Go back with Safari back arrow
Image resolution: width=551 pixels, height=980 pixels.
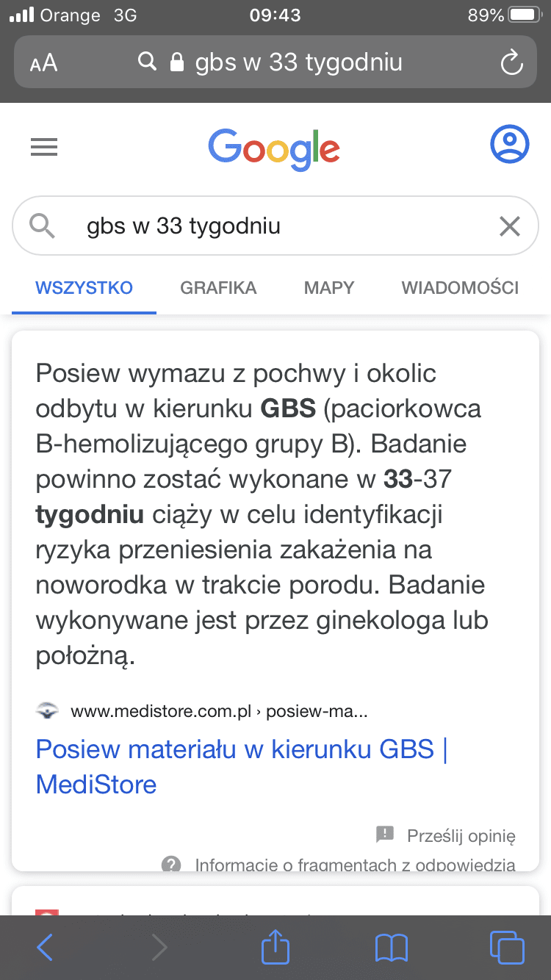point(45,948)
